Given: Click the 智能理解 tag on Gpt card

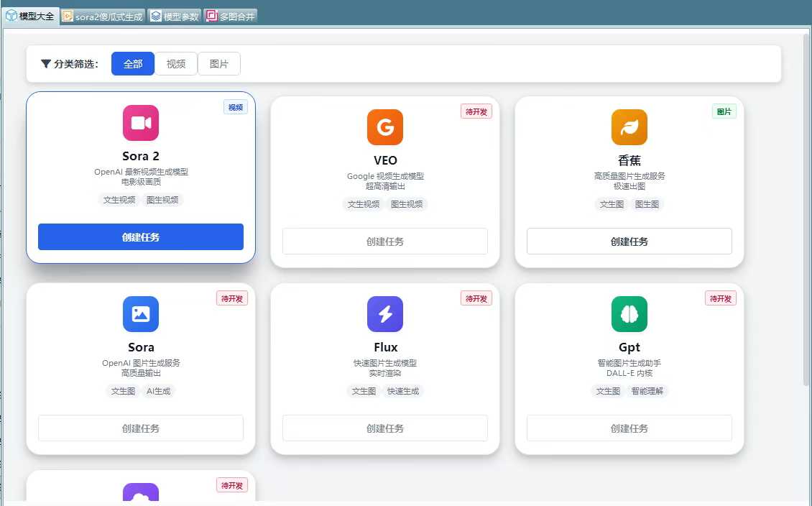Looking at the screenshot, I should pos(647,391).
